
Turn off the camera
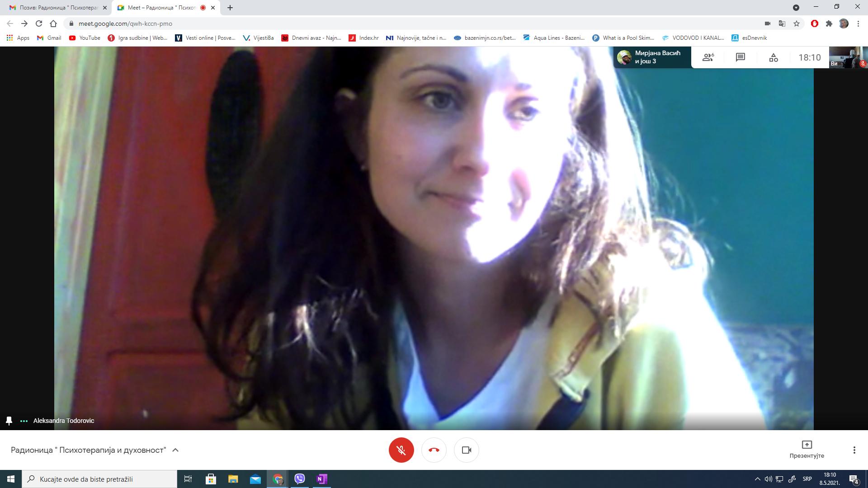pos(466,450)
